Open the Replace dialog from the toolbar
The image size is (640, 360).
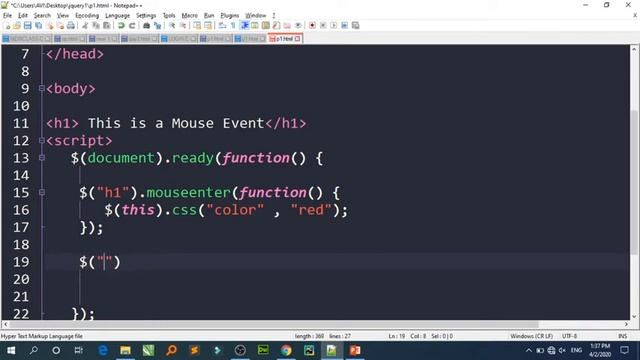(158, 25)
